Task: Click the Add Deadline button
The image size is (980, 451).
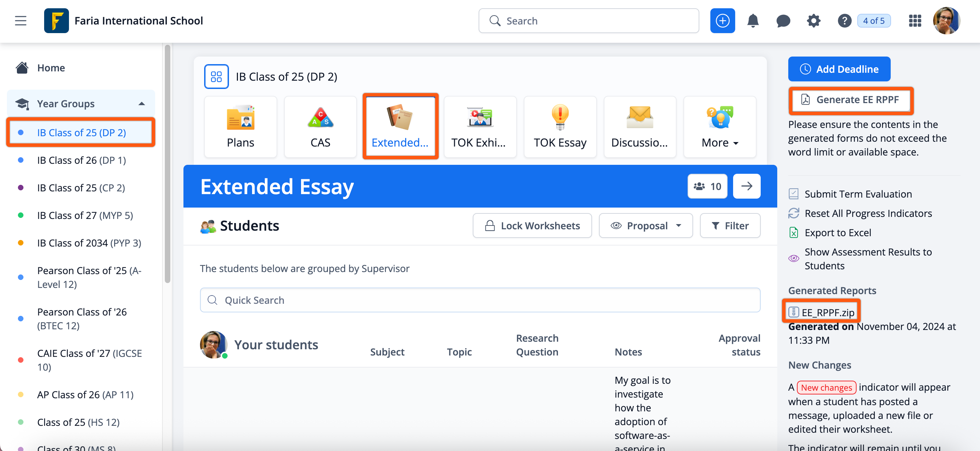Action: 839,69
